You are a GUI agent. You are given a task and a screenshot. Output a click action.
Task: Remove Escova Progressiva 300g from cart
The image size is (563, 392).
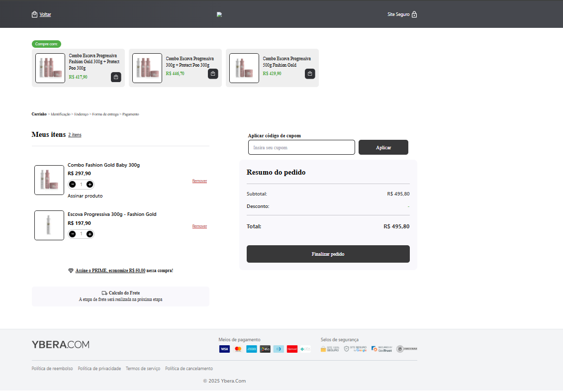pos(199,226)
